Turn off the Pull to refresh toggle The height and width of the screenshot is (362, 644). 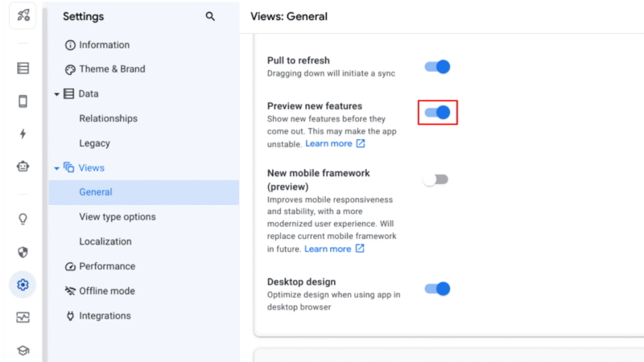click(x=437, y=67)
